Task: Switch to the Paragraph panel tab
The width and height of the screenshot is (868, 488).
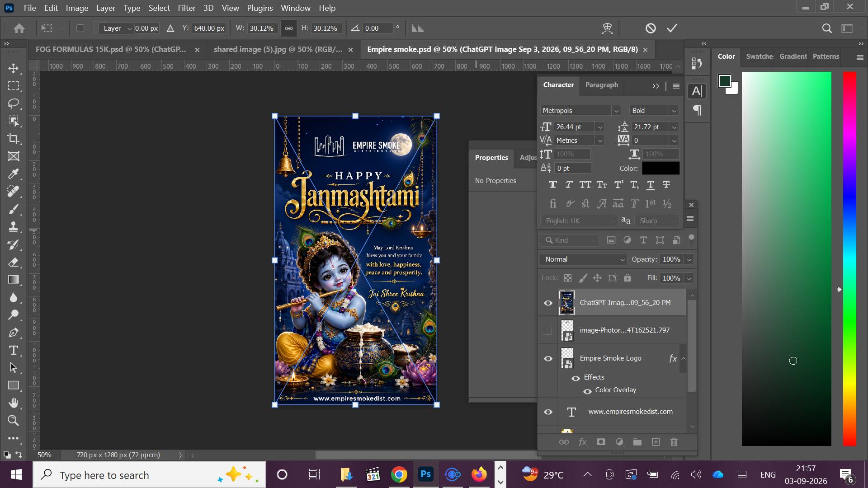Action: pos(601,85)
